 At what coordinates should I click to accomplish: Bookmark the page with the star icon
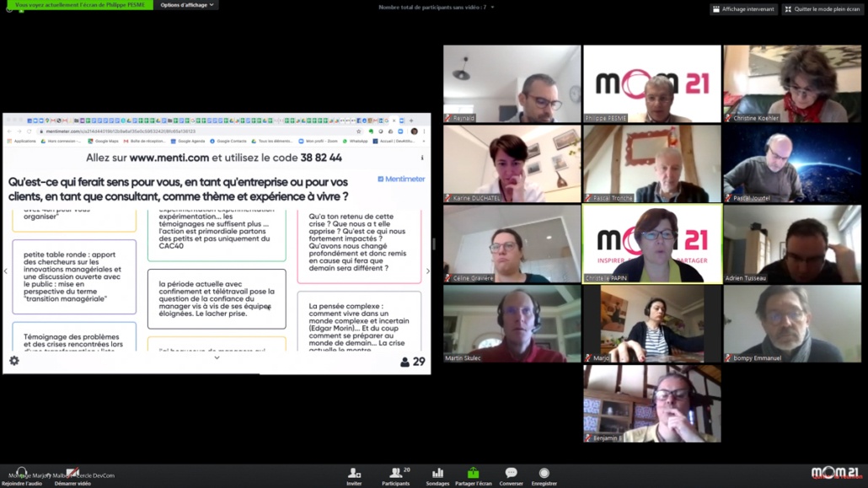point(359,131)
